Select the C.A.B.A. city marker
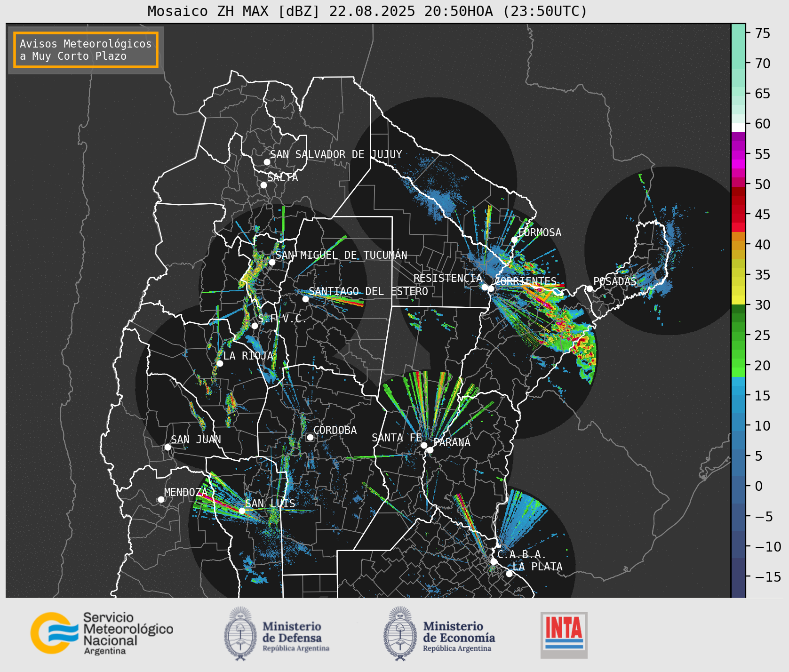Screen dimensions: 789x672 [494, 561]
